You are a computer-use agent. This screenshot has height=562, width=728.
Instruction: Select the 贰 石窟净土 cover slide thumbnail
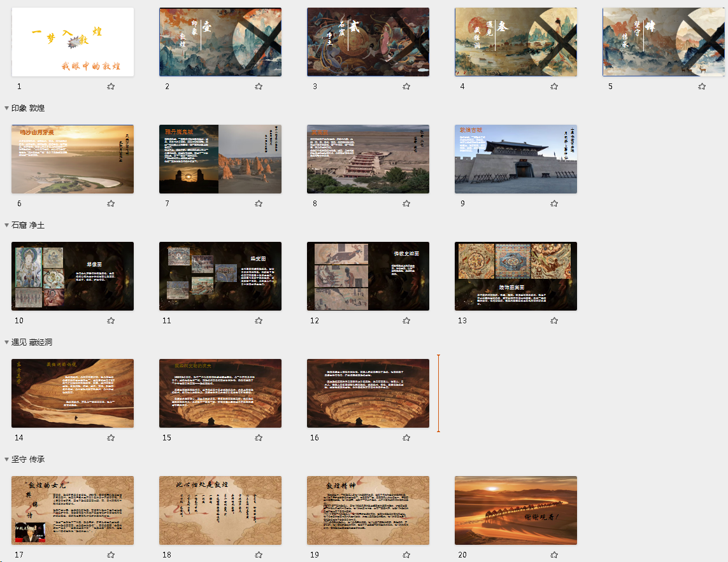click(x=368, y=42)
